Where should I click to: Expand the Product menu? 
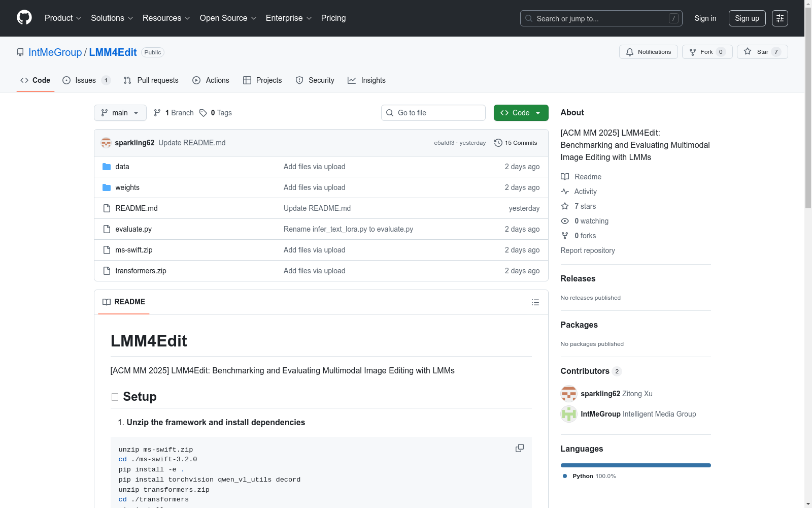pyautogui.click(x=63, y=18)
